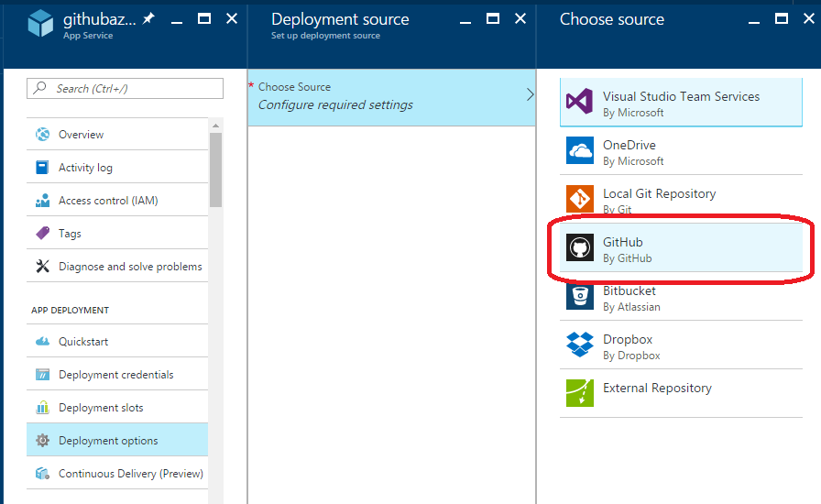The width and height of the screenshot is (821, 504).
Task: Click the Deployment options gear icon
Action: [42, 441]
